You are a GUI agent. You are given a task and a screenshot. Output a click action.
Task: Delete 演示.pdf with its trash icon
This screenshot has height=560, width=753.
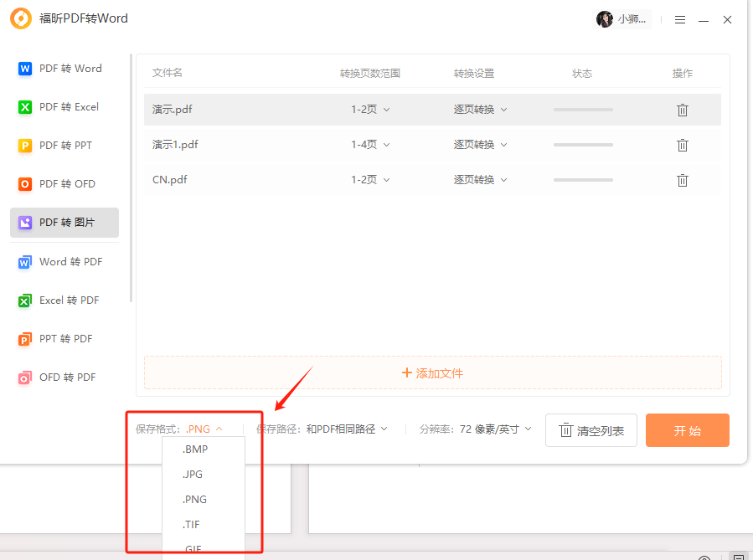tap(682, 110)
